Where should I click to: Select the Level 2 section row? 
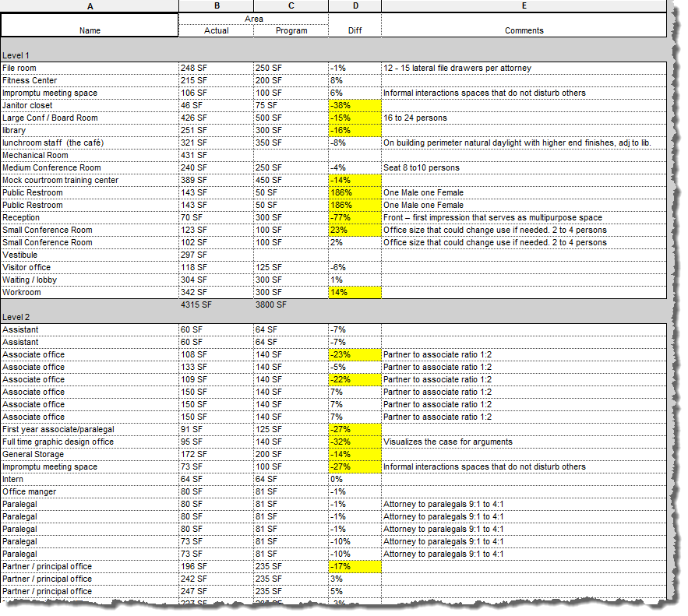[90, 317]
